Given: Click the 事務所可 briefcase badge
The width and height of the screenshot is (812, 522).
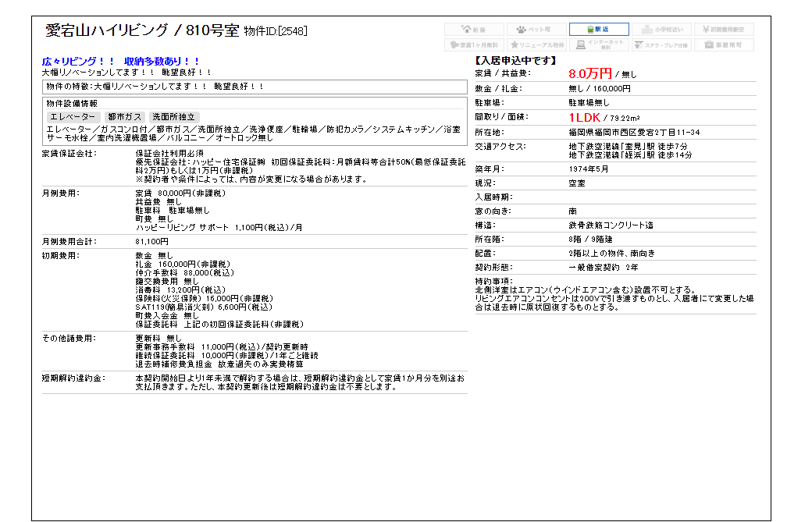Looking at the screenshot, I should click(724, 45).
